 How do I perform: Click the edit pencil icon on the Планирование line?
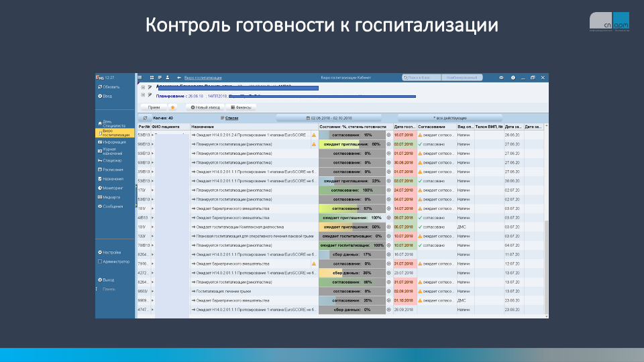[150, 95]
